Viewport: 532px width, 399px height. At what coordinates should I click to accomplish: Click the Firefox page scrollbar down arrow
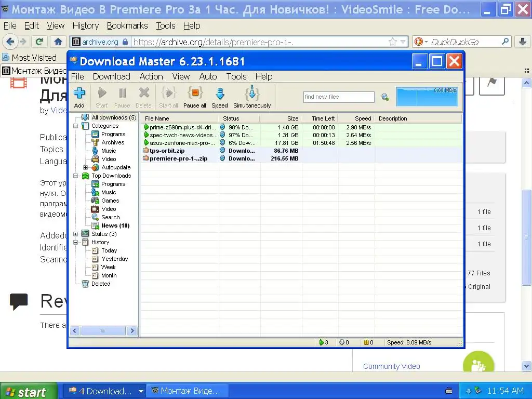click(526, 366)
